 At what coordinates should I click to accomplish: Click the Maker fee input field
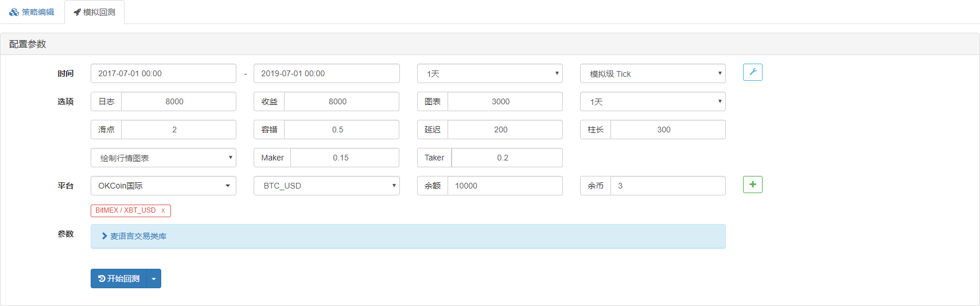coord(344,158)
